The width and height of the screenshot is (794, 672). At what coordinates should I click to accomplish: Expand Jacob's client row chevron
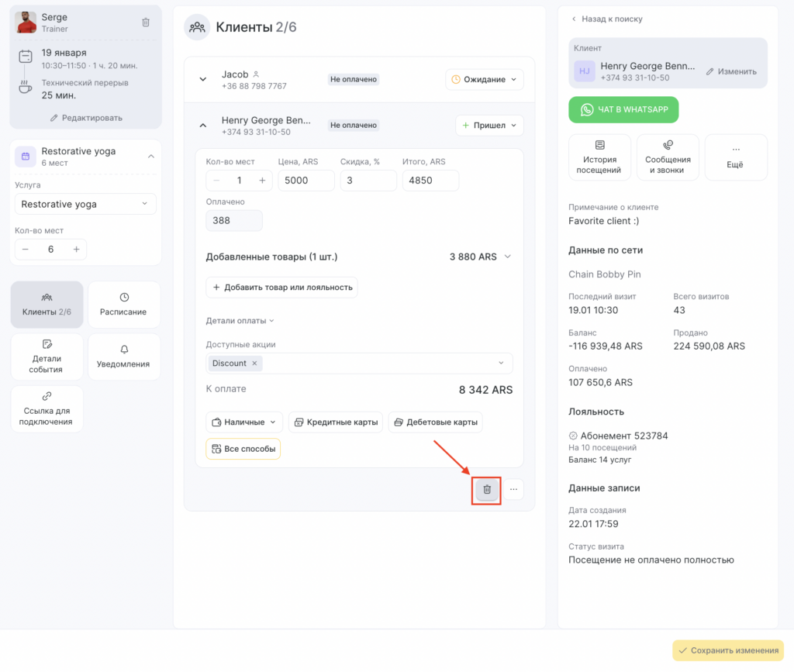pos(203,79)
